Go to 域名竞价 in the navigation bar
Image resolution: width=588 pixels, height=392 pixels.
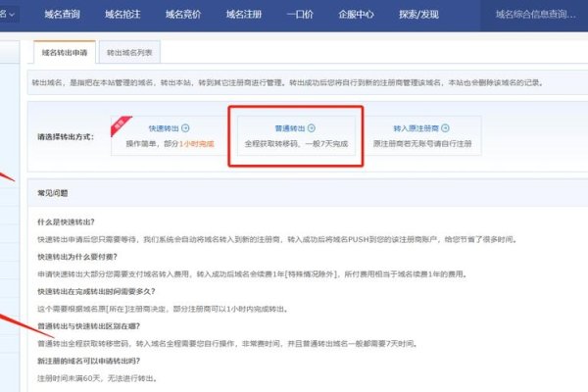coord(183,15)
